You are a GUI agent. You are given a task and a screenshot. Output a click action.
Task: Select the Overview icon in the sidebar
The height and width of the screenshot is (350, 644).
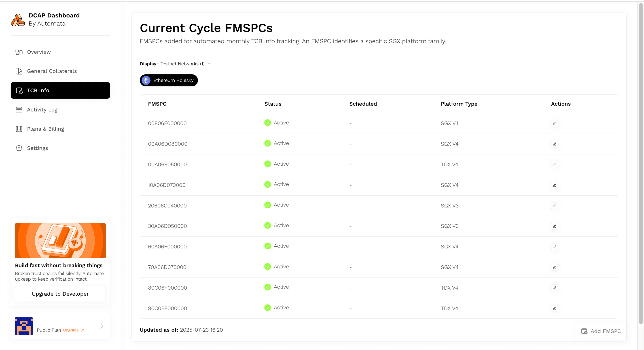(x=19, y=52)
